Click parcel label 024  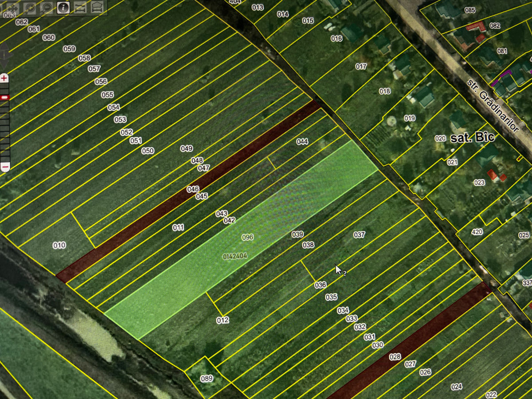(x=457, y=387)
